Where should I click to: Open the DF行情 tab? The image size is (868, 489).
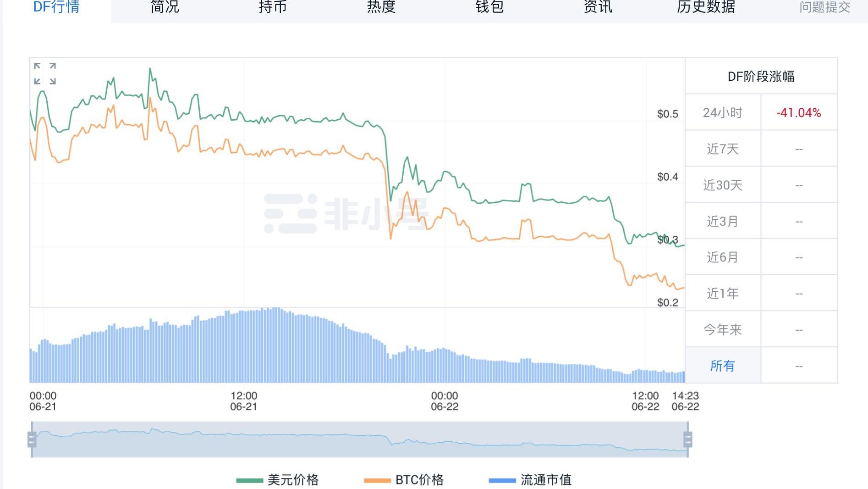click(x=56, y=7)
